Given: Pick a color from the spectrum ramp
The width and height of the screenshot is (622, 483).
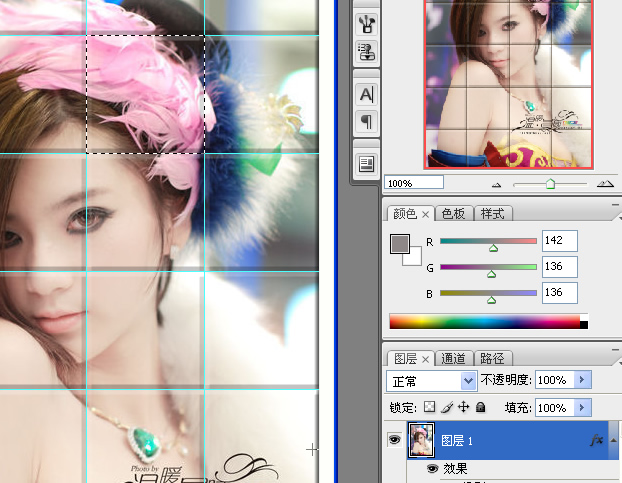Looking at the screenshot, I should (484, 321).
